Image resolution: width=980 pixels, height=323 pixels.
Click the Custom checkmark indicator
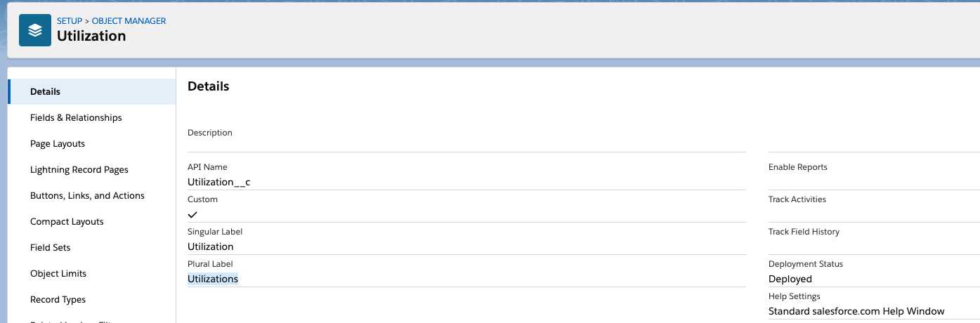tap(192, 214)
